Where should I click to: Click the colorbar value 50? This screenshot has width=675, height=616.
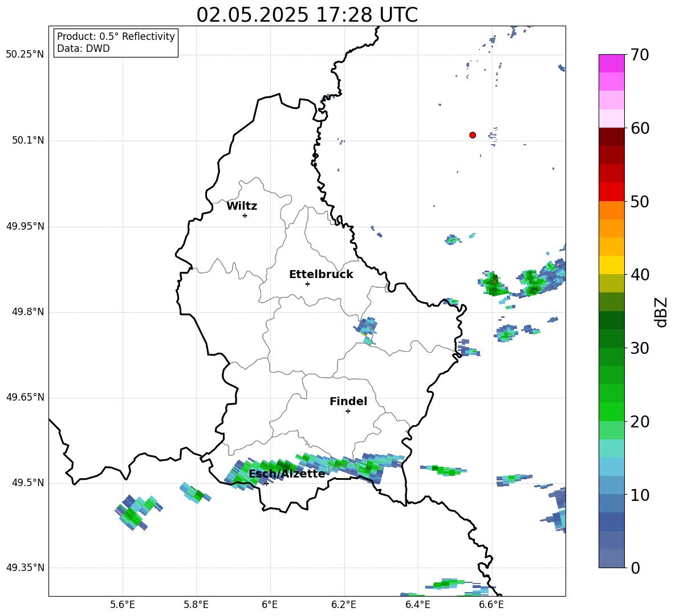(640, 201)
